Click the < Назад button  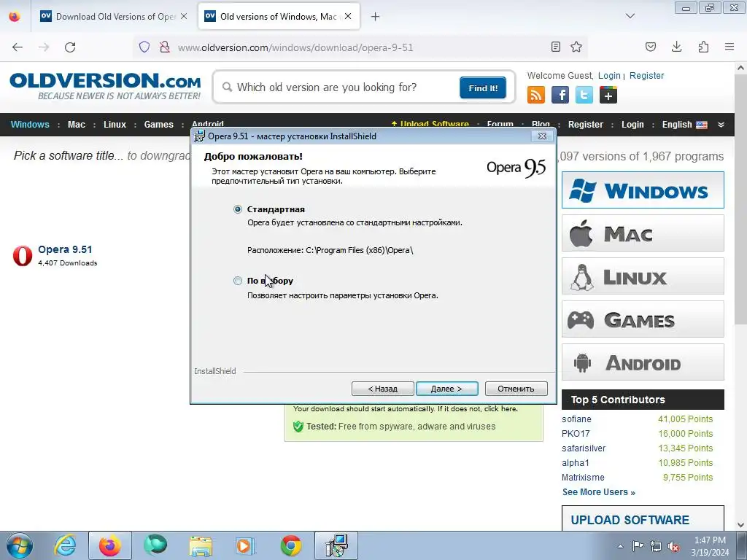[x=382, y=389]
